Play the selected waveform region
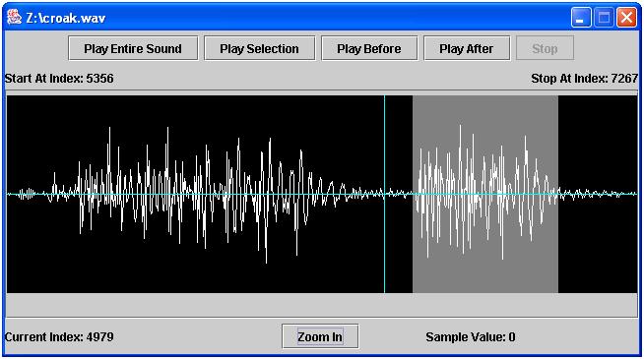The height and width of the screenshot is (359, 644). (x=260, y=48)
